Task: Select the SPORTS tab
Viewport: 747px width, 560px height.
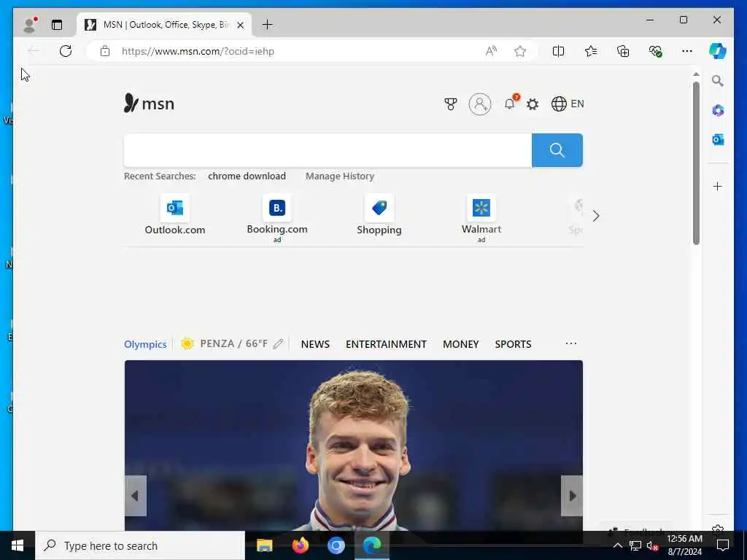Action: pos(513,344)
